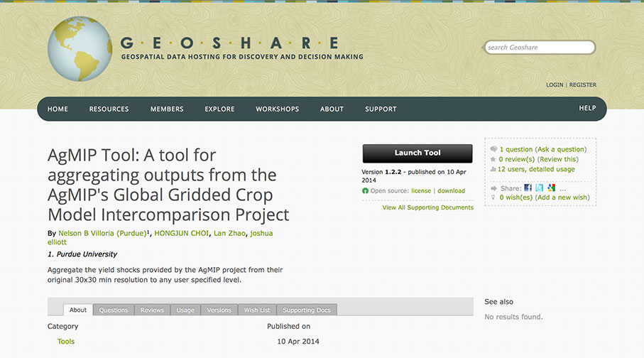
Task: Click Review this link
Action: [558, 159]
